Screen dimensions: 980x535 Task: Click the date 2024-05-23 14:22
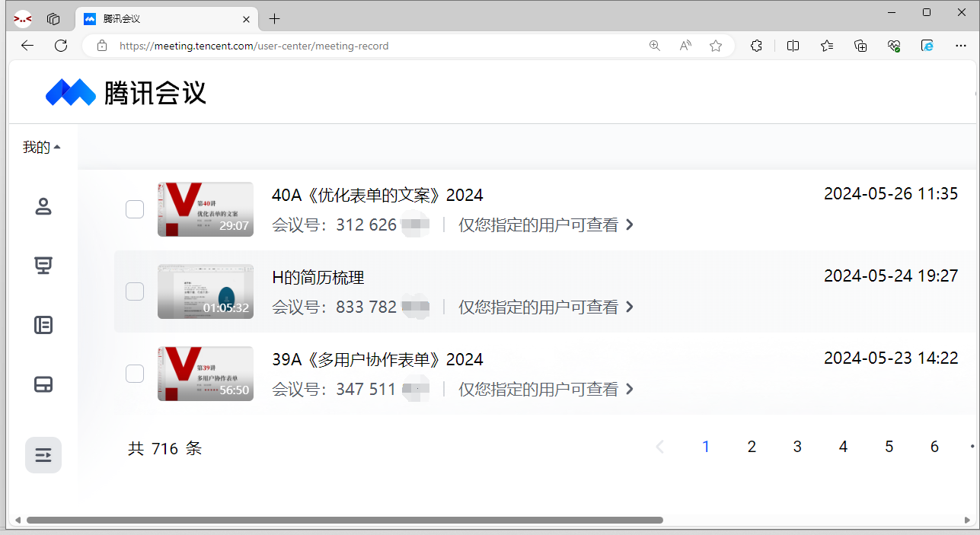click(891, 358)
